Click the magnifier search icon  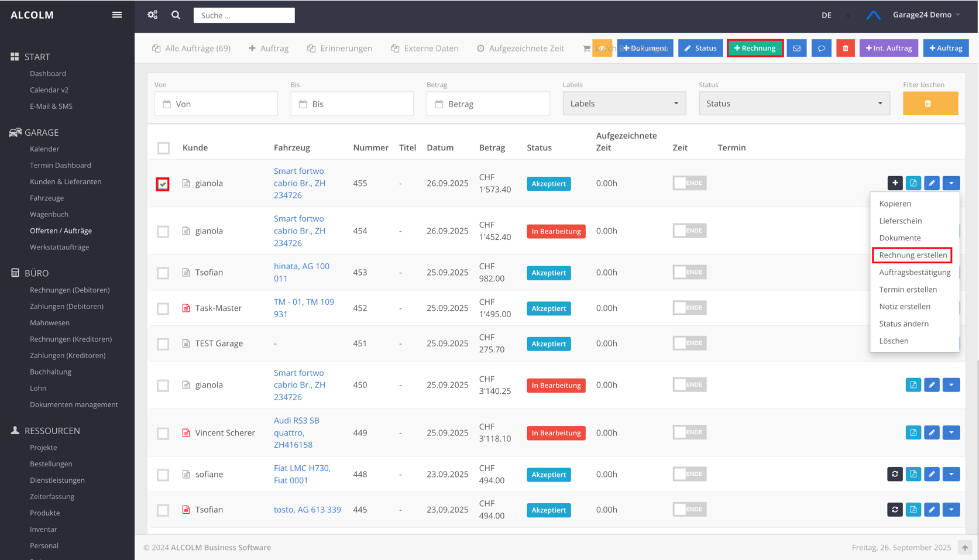[176, 15]
